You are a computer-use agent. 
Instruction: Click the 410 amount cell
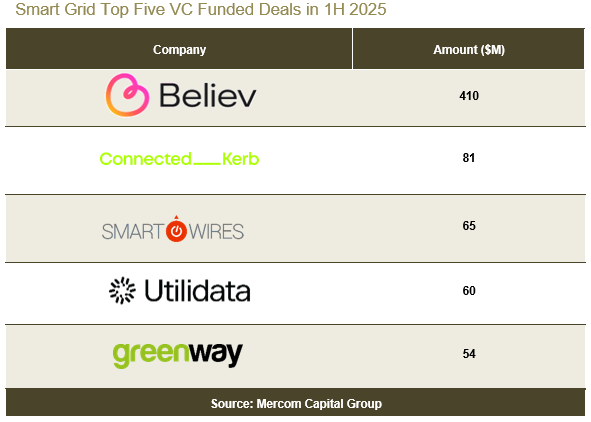tap(469, 96)
